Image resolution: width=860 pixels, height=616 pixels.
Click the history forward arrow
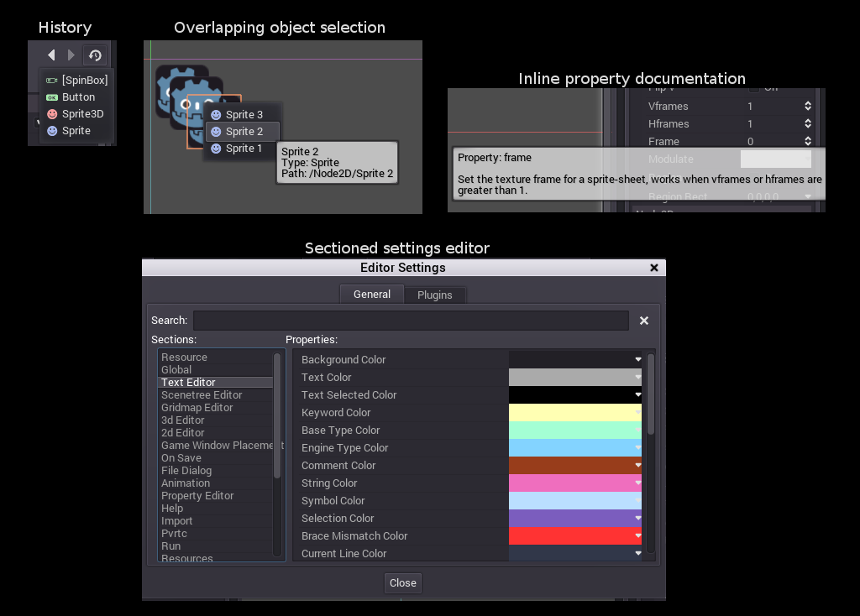click(x=71, y=55)
